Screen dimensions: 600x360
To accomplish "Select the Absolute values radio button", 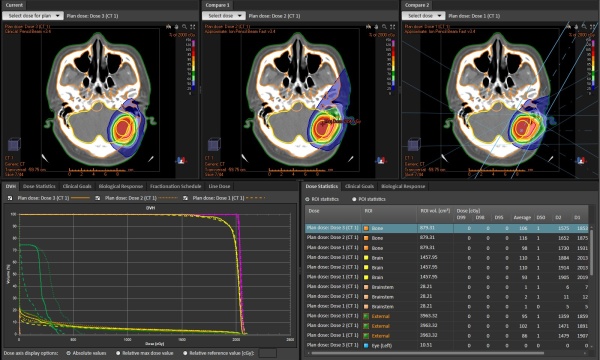I will click(68, 353).
